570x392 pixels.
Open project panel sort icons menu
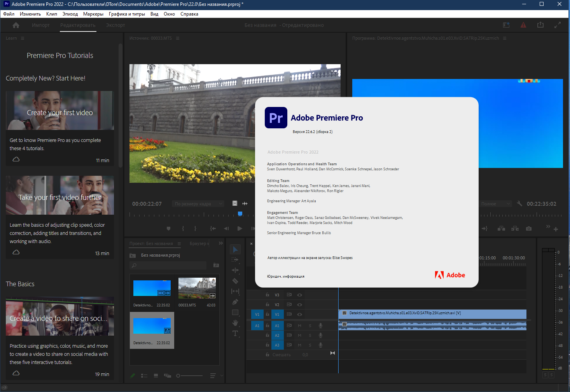coord(213,376)
